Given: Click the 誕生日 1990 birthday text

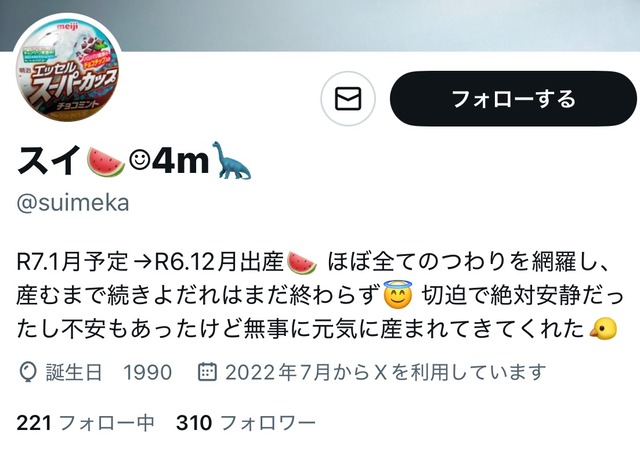Looking at the screenshot, I should [x=109, y=372].
